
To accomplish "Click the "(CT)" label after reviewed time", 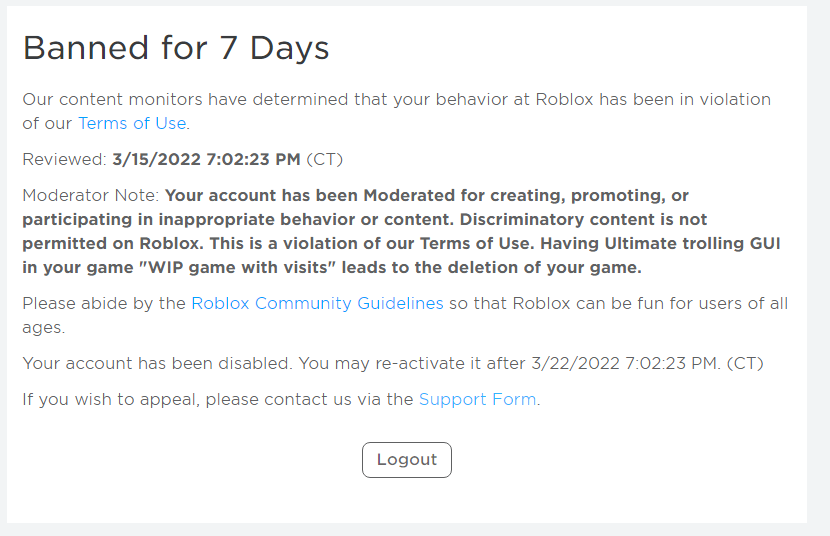I will (x=325, y=160).
